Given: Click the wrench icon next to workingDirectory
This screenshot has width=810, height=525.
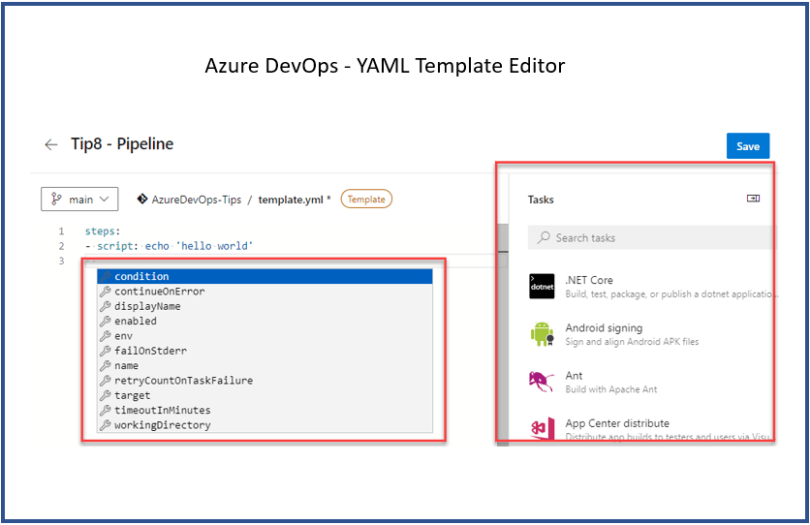Looking at the screenshot, I should coord(105,425).
